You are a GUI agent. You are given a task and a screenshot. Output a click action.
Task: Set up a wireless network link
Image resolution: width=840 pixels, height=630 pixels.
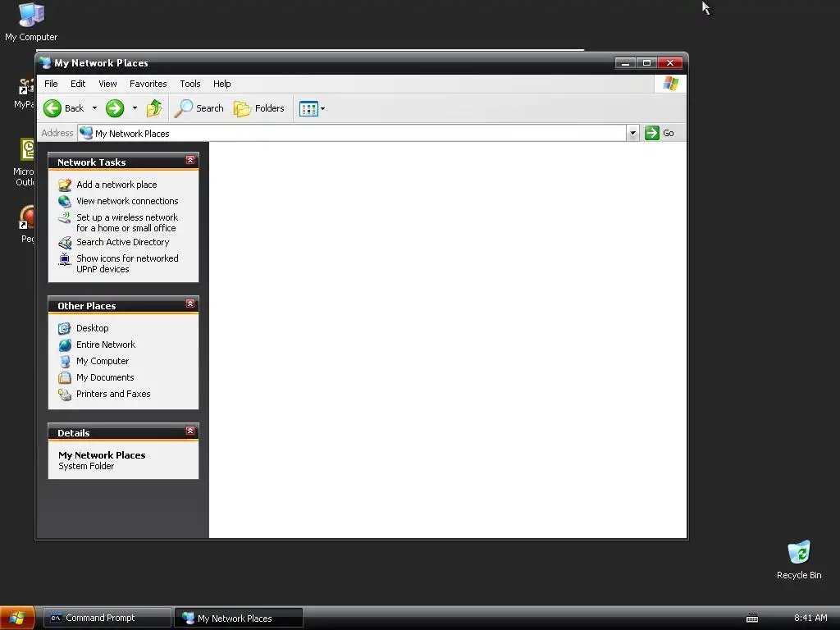(x=127, y=222)
